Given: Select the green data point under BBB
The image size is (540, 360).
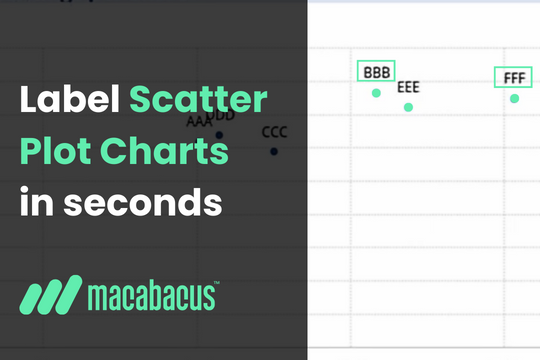Looking at the screenshot, I should pos(376,93).
